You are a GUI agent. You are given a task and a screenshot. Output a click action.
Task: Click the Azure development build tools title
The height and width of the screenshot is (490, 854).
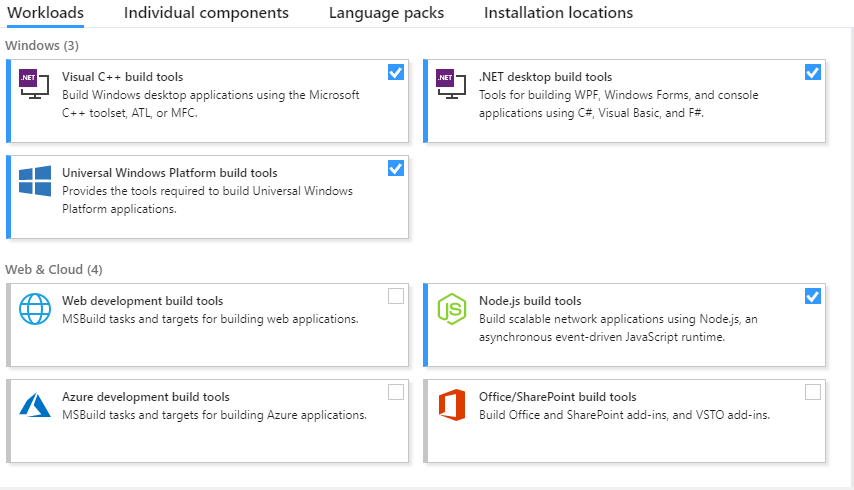(146, 397)
